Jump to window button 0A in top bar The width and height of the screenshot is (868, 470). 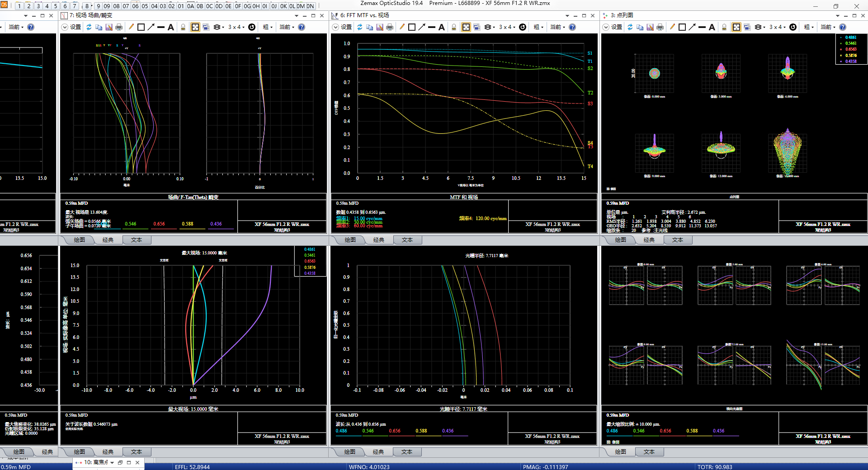(x=190, y=6)
